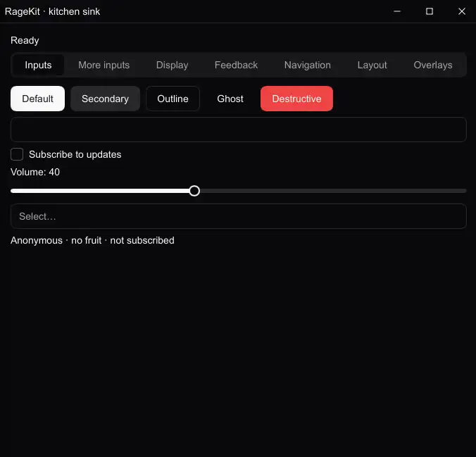Image resolution: width=476 pixels, height=457 pixels.
Task: Select the Feedback tab
Action: (x=236, y=65)
